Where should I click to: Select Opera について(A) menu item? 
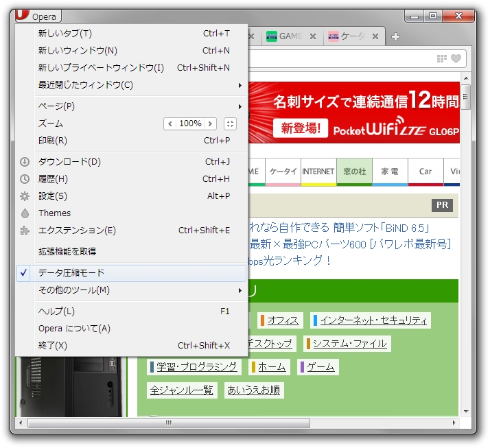tap(131, 329)
